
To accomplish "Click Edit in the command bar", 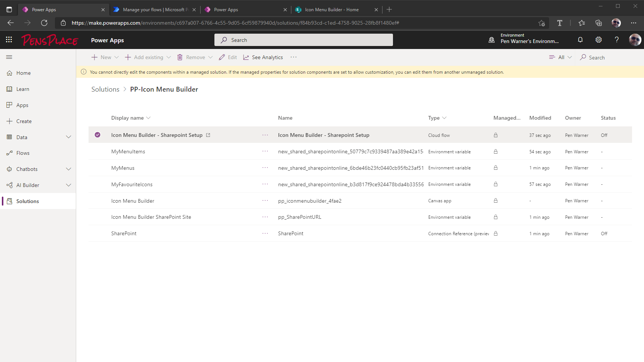I will 228,57.
